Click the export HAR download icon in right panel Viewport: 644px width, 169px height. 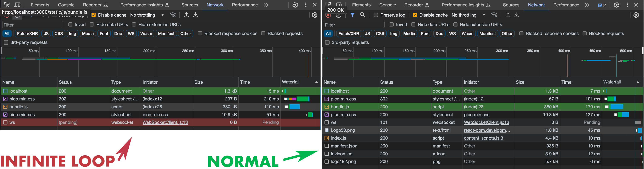[517, 15]
